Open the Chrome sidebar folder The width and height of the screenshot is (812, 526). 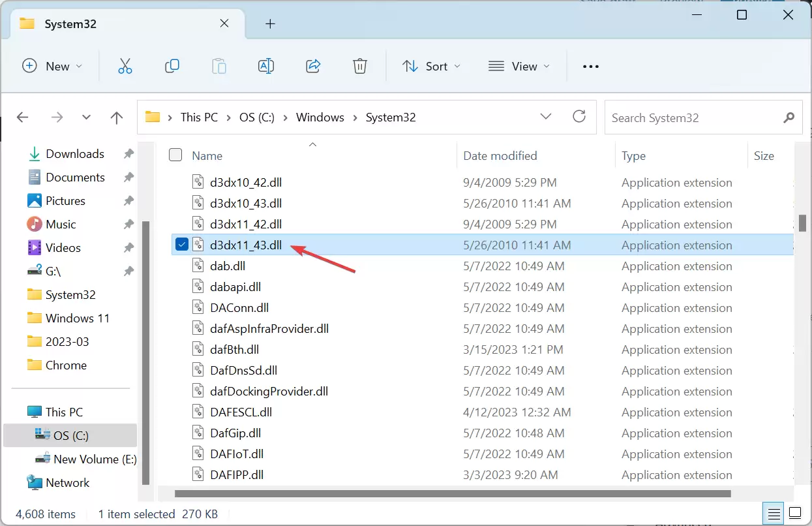pos(66,365)
